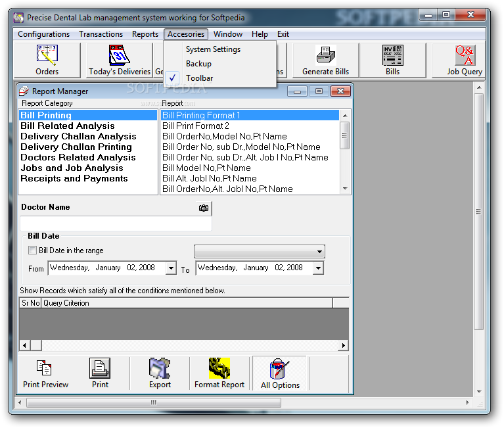Choose System Settings from the menu

point(213,49)
